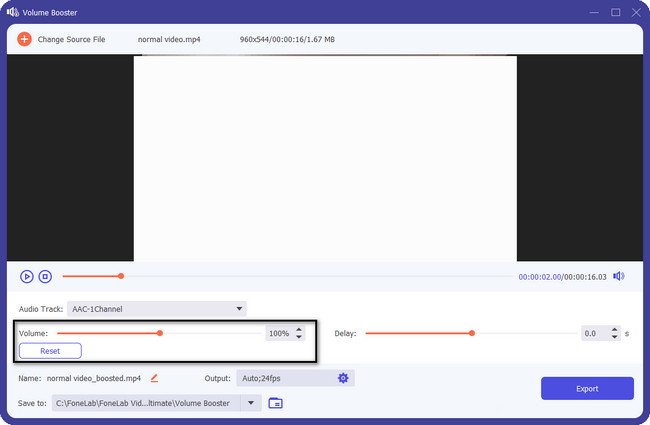Screen dimensions: 650x425
Task: Click the Export button
Action: 587,388
